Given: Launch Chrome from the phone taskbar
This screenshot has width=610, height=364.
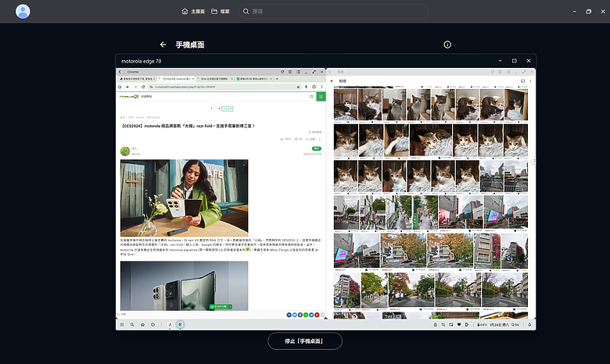Looking at the screenshot, I should [180, 324].
